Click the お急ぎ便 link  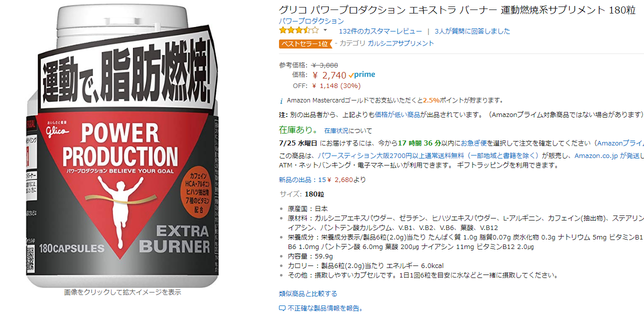click(473, 143)
